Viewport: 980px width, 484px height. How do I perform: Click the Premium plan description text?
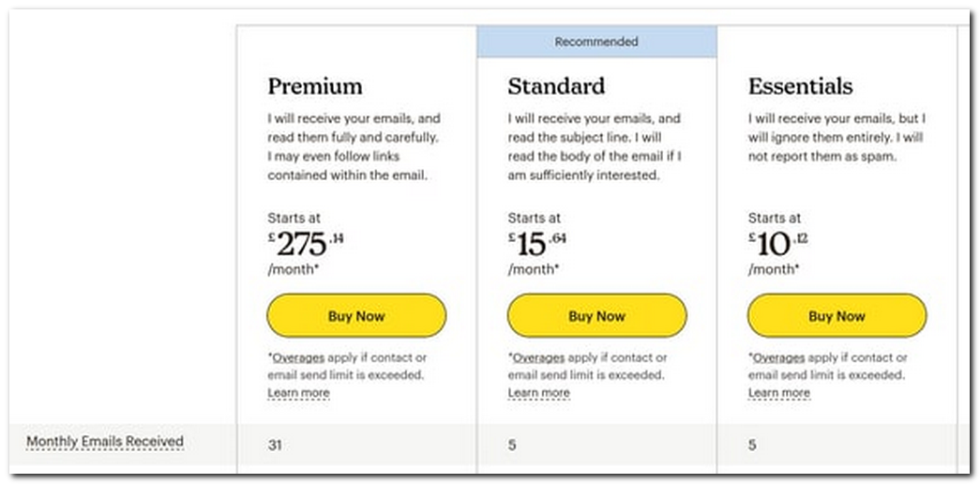point(354,147)
